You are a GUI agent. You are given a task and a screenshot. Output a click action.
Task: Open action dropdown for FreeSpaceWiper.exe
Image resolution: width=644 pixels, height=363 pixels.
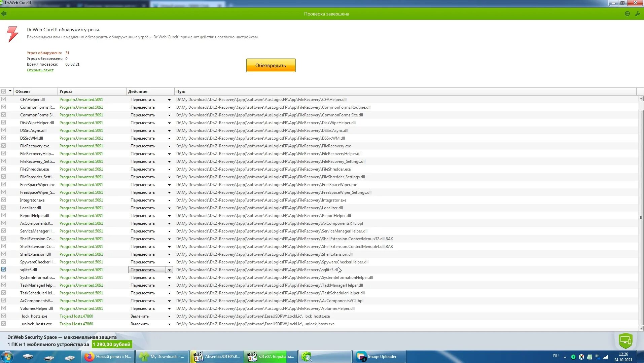169,185
